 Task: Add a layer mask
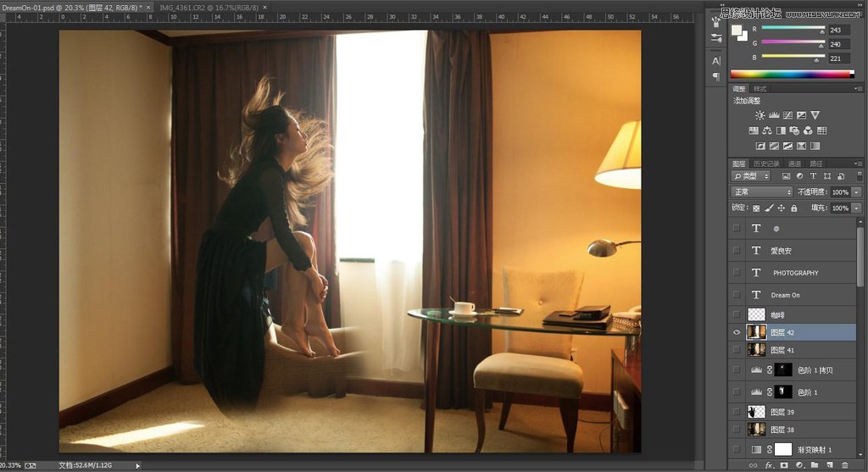pos(784,465)
